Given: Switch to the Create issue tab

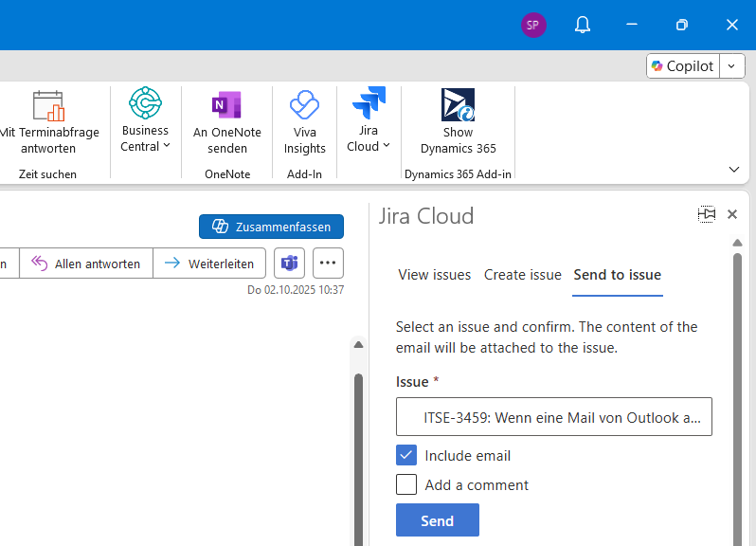Looking at the screenshot, I should pyautogui.click(x=522, y=275).
